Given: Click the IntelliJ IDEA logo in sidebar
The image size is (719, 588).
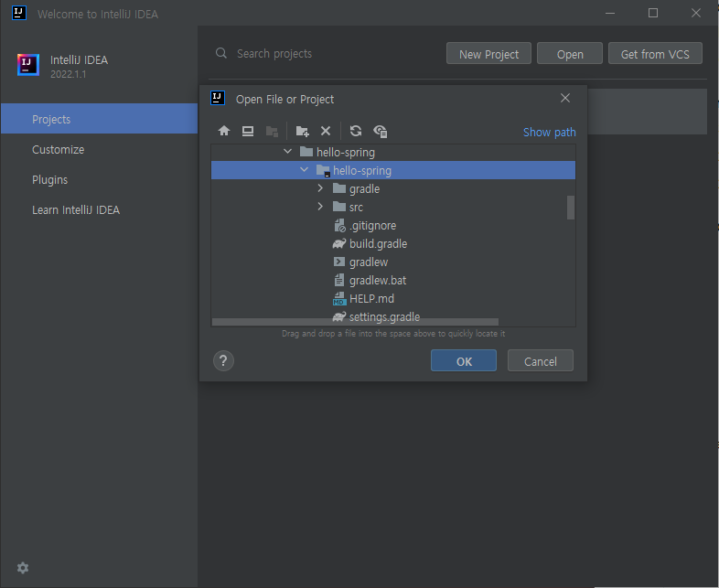Looking at the screenshot, I should tap(28, 65).
